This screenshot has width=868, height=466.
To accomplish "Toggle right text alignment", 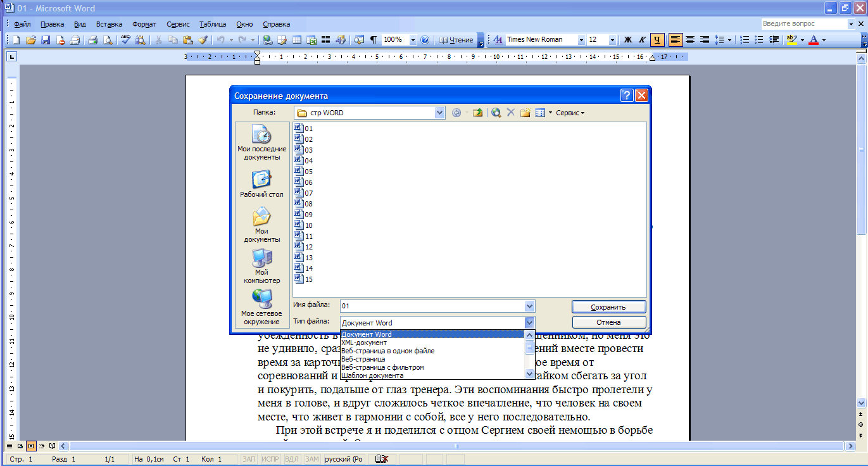I will tap(705, 40).
